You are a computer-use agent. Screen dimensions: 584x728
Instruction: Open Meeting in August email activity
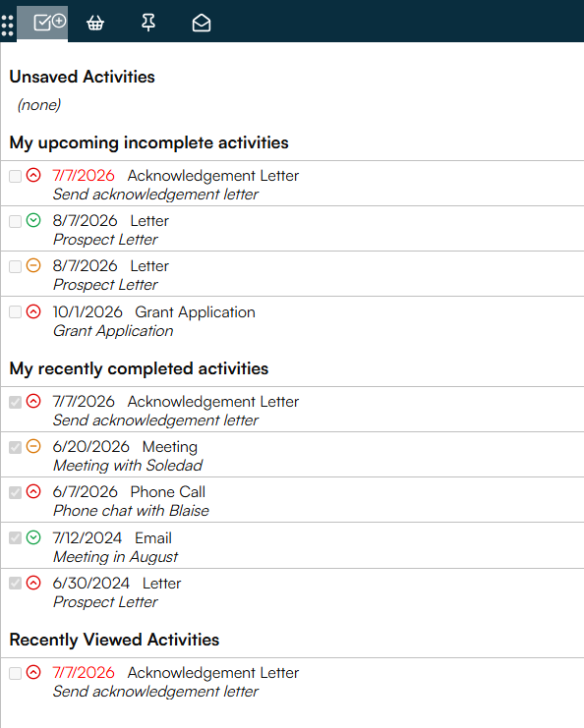pos(292,546)
